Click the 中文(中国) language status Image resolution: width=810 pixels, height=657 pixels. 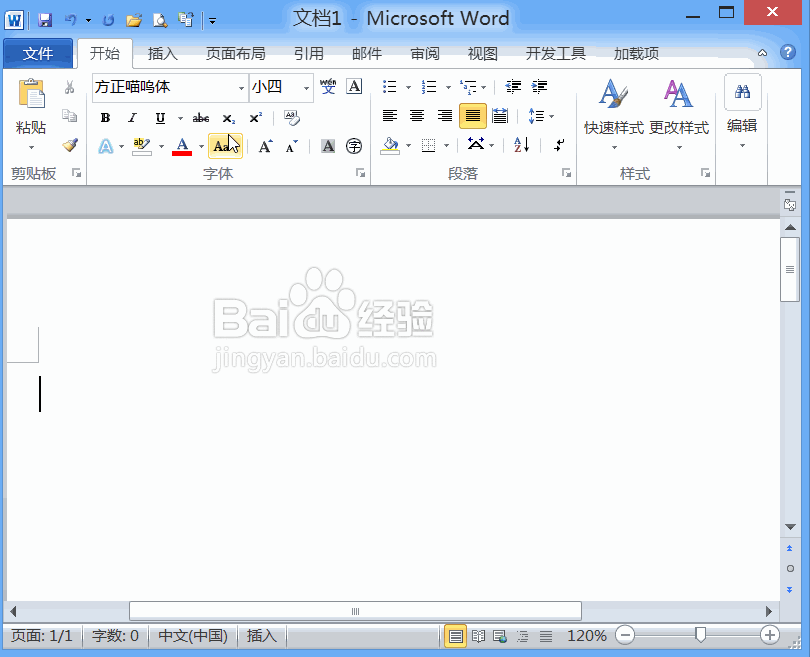coord(193,636)
